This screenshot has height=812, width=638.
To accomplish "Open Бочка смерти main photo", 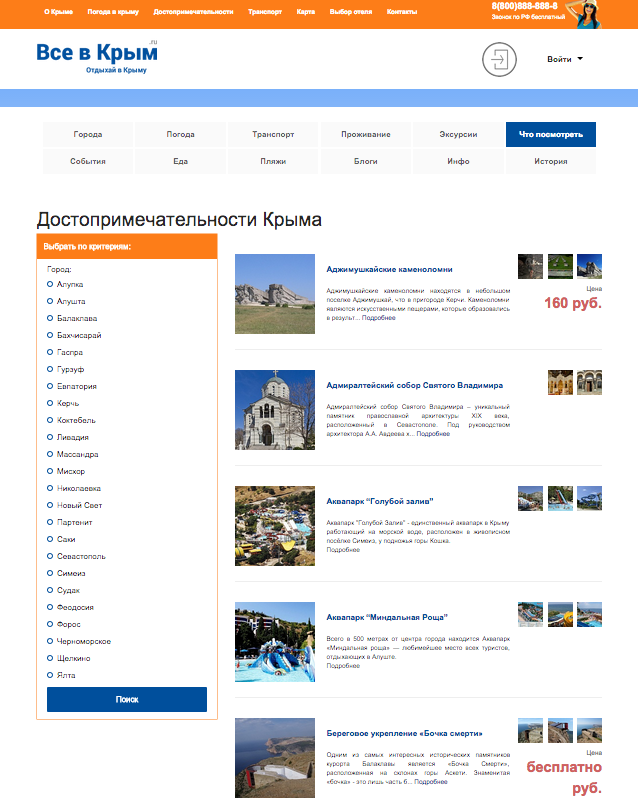I will click(275, 758).
